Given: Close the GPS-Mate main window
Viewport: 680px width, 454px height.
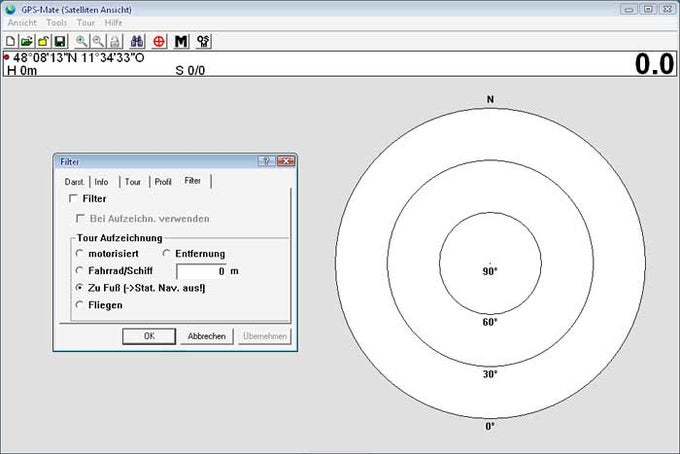Looking at the screenshot, I should 667,9.
